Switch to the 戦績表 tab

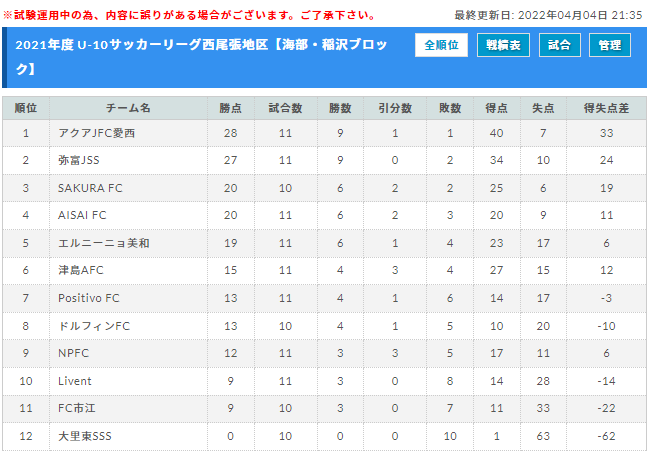[x=503, y=45]
